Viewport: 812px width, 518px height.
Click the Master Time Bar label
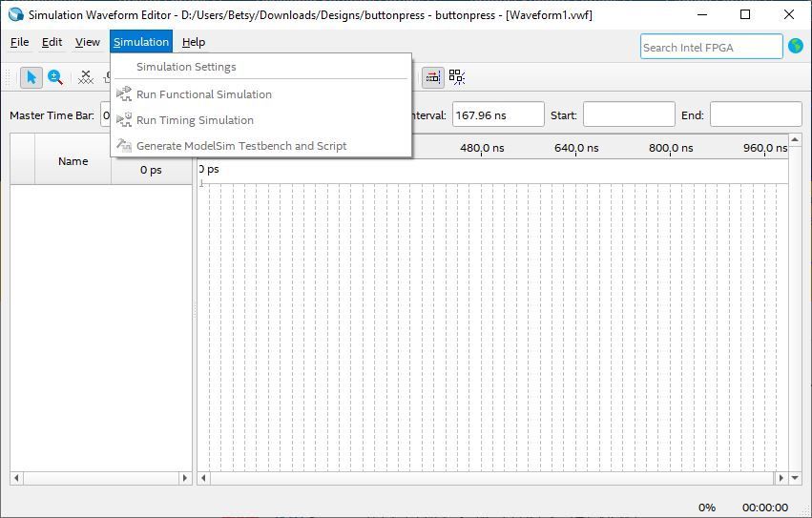point(52,115)
